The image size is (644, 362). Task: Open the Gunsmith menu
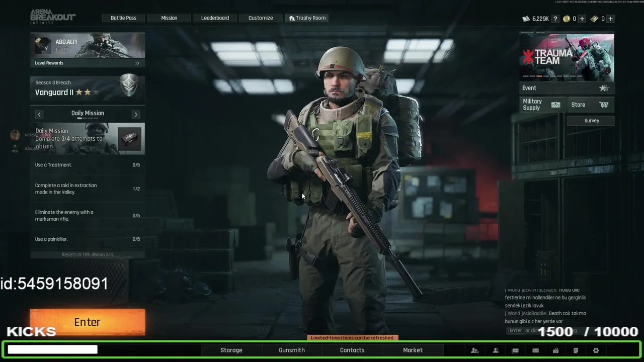[292, 350]
